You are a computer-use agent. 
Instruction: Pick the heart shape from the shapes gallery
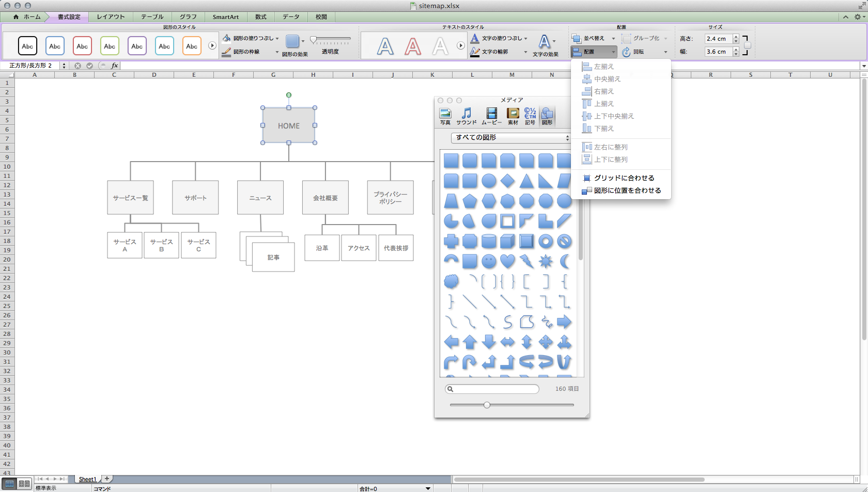click(x=507, y=261)
